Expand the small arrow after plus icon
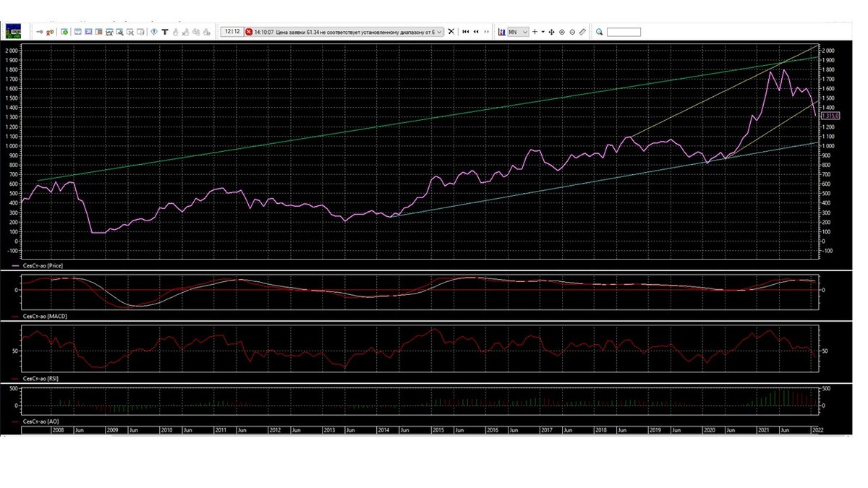The width and height of the screenshot is (868, 488). [x=542, y=32]
